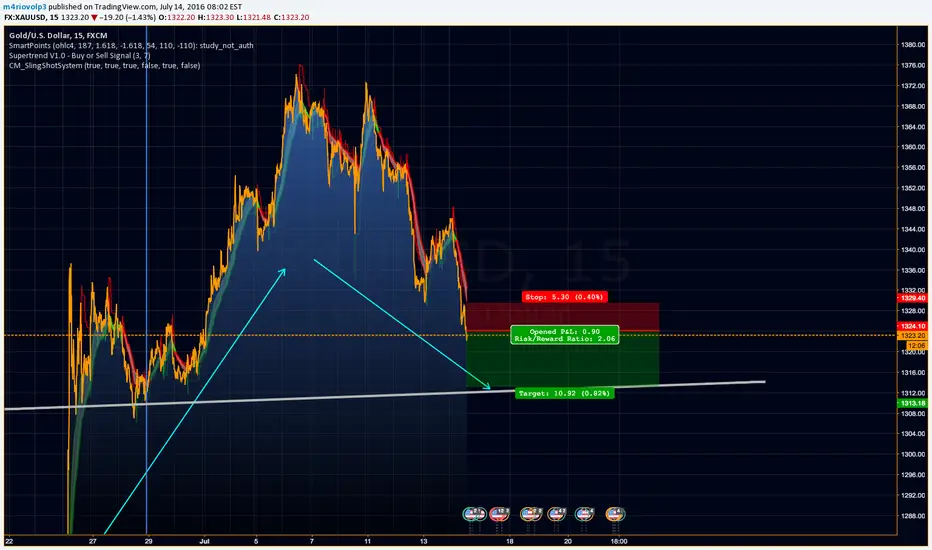Select the red stop-loss zone of the short position
Image resolution: width=932 pixels, height=550 pixels.
click(562, 316)
